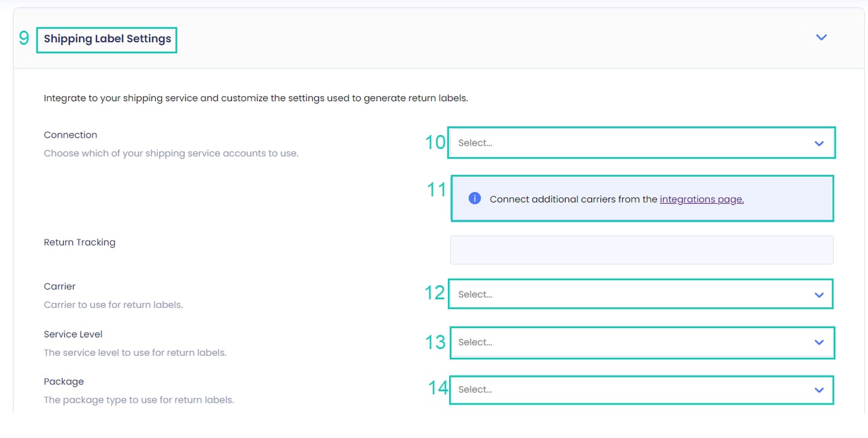Open the integrations page link

point(701,199)
